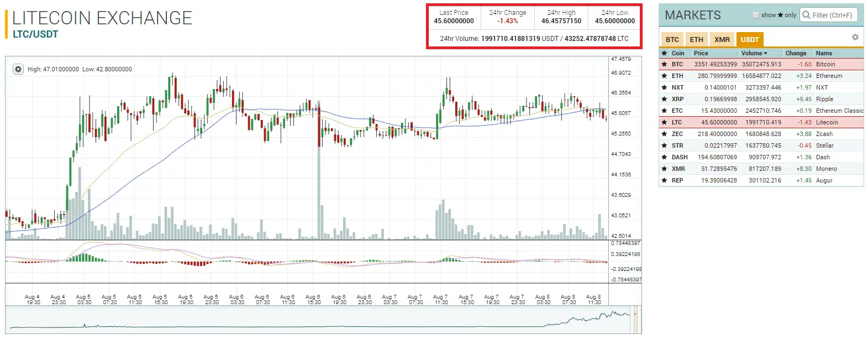This screenshot has width=868, height=339.
Task: Toggle favorite star for LTC row
Action: (664, 122)
